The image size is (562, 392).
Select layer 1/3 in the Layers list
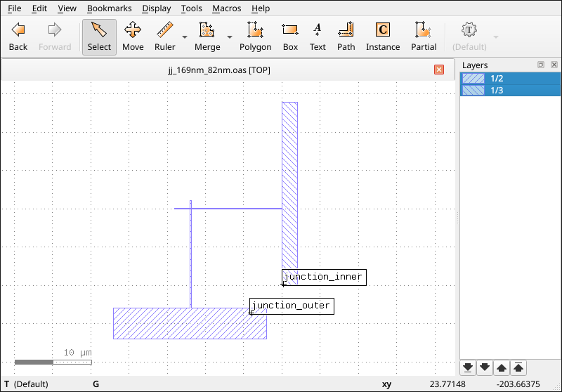point(510,91)
